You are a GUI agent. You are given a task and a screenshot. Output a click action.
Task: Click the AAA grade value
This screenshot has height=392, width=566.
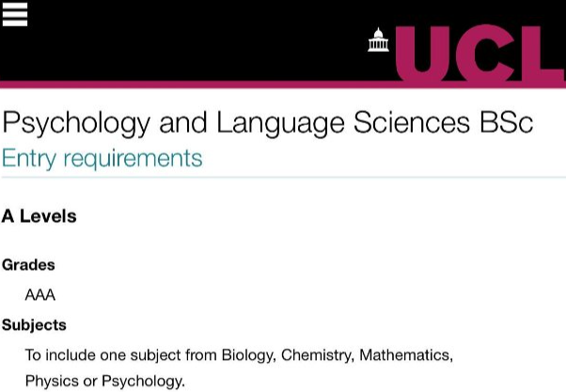tap(40, 295)
